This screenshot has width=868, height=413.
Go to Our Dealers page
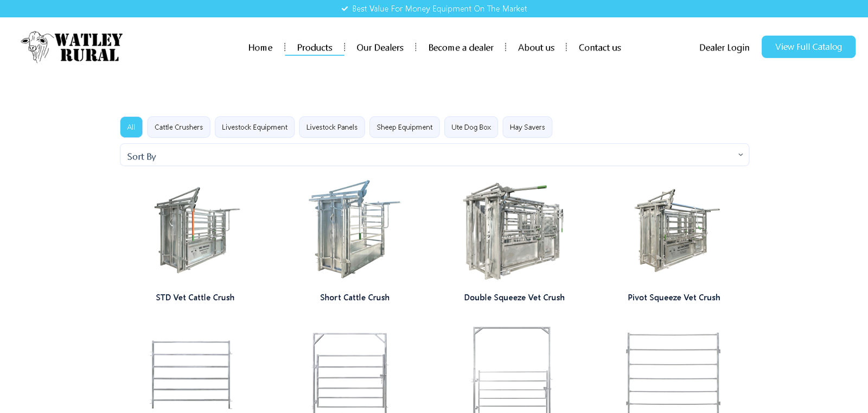coord(380,48)
